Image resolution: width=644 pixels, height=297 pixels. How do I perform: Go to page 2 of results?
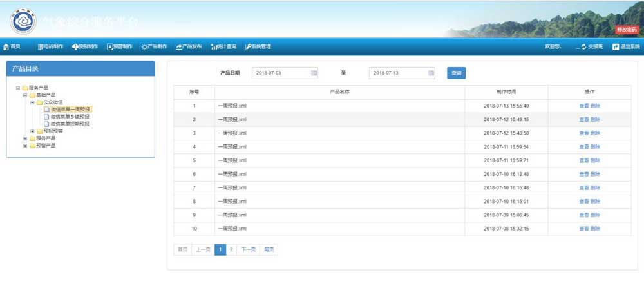[232, 249]
